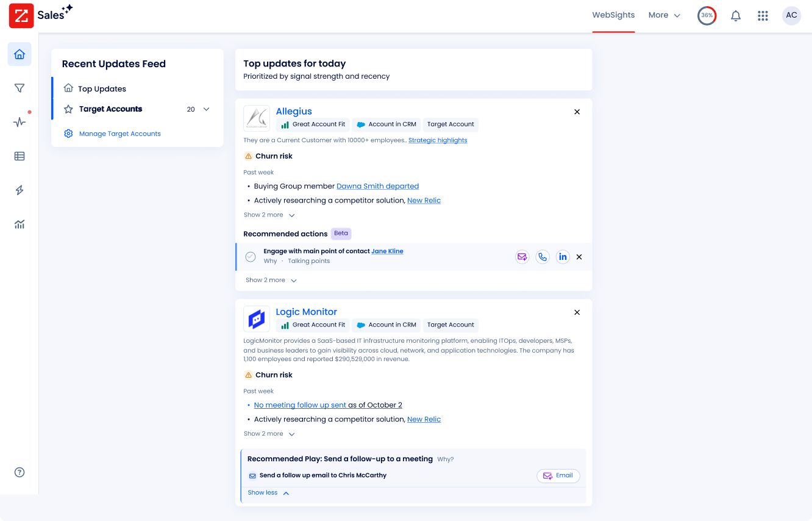Open Strategic highlights link for Allegius

(438, 140)
